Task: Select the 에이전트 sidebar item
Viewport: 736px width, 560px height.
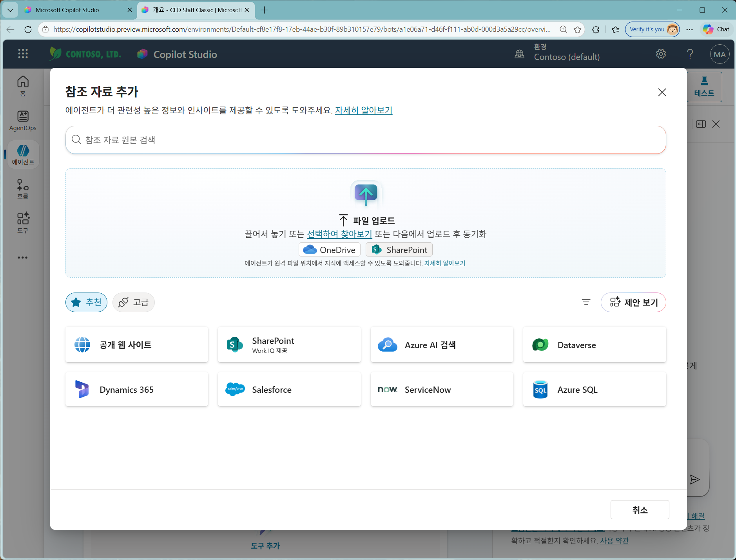Action: coord(23,155)
